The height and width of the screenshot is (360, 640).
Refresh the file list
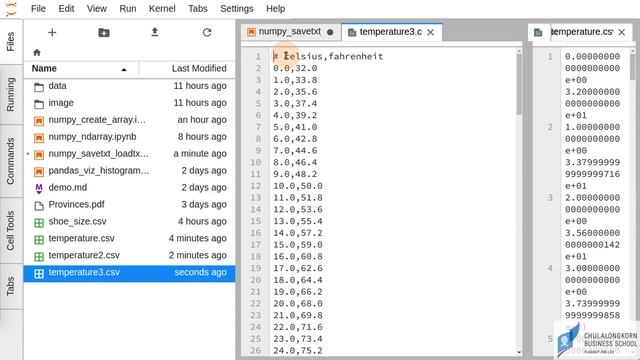tap(207, 33)
